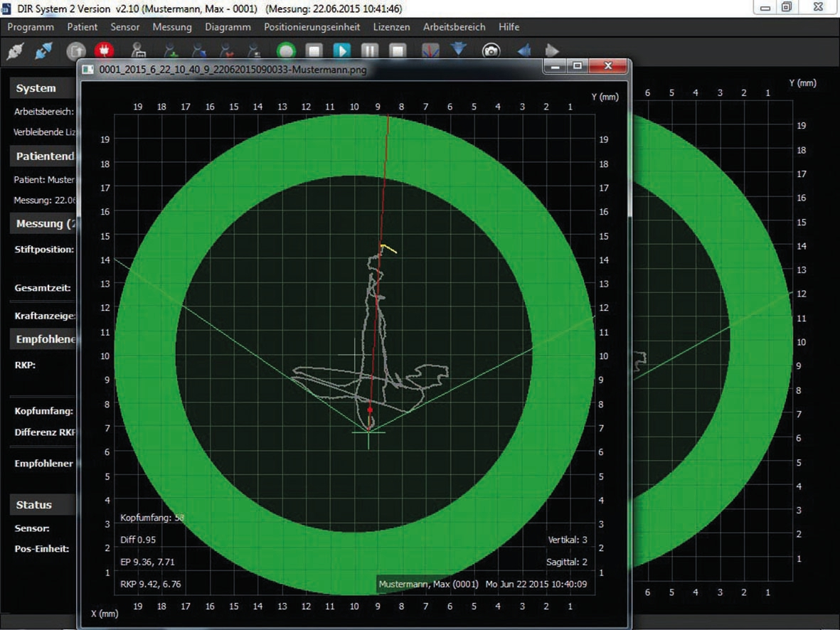Click the white square left of the play button
Image resolution: width=840 pixels, height=630 pixels.
pyautogui.click(x=314, y=51)
